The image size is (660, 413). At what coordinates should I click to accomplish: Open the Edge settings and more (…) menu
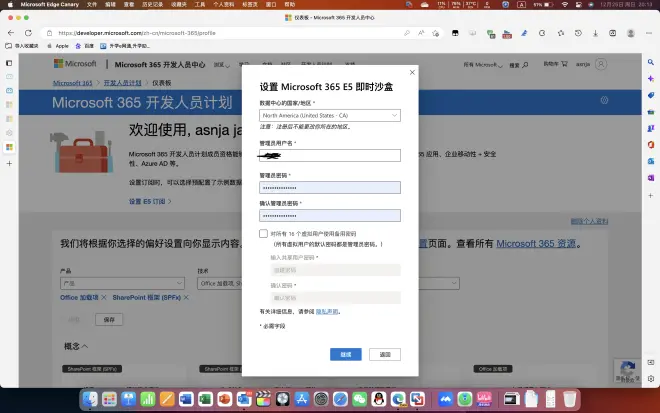pos(649,33)
